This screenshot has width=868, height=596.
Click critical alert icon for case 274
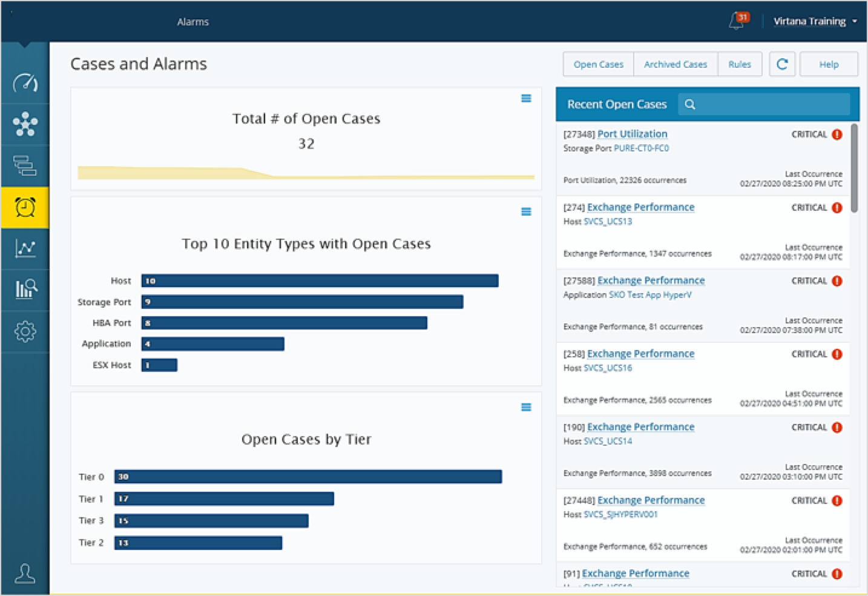click(x=837, y=208)
